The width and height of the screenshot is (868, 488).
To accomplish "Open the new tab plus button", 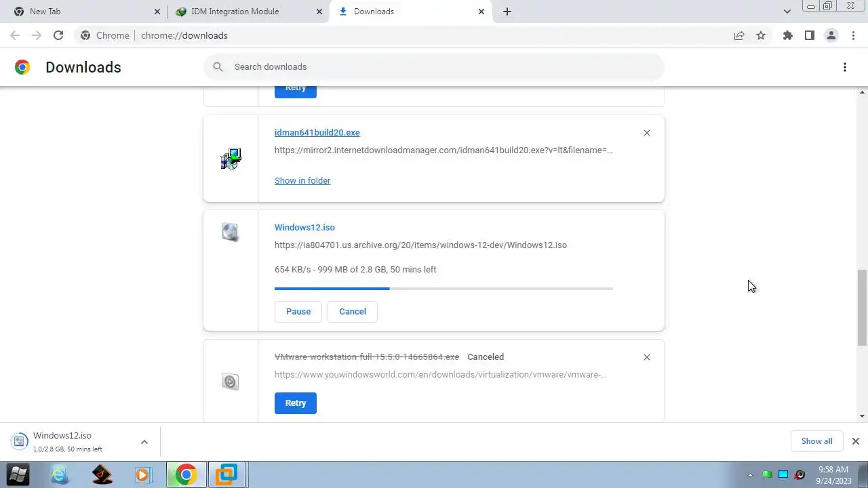I will (507, 12).
